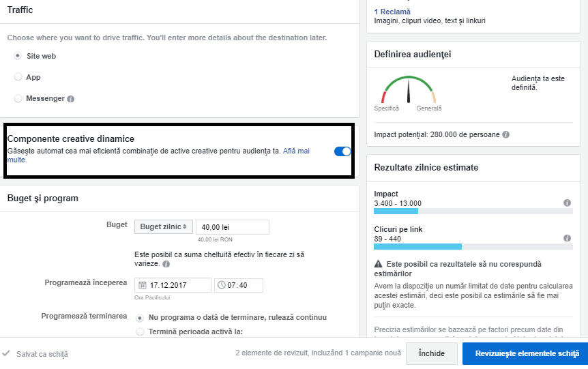This screenshot has height=369, width=588.
Task: Select the App traffic destination
Action: point(18,77)
